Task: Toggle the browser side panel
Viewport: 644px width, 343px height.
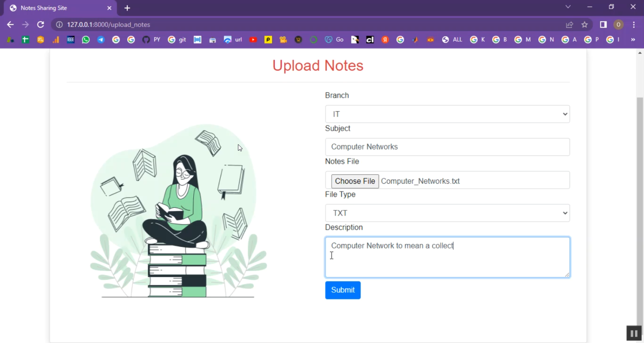Action: 603,24
